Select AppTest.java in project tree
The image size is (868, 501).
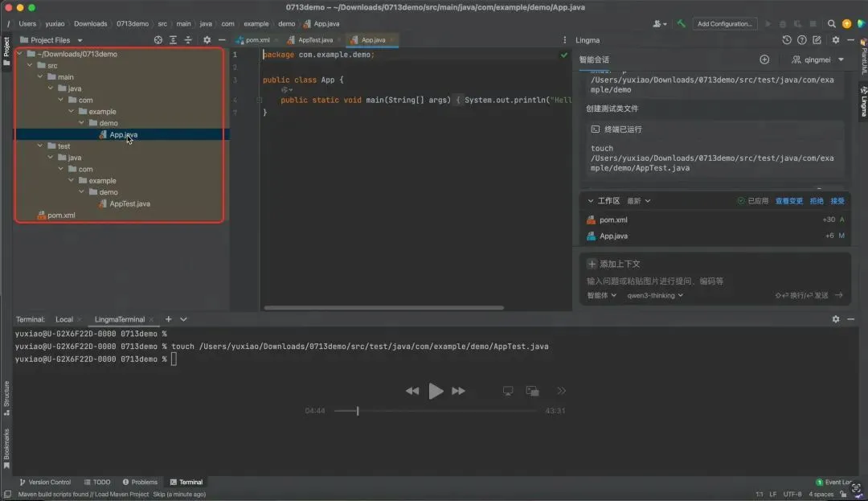pyautogui.click(x=129, y=203)
